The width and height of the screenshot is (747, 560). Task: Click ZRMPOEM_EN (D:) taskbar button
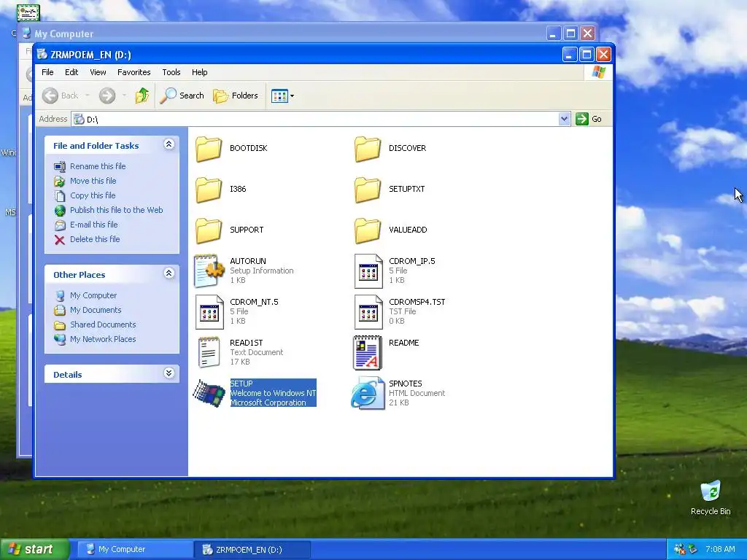252,550
